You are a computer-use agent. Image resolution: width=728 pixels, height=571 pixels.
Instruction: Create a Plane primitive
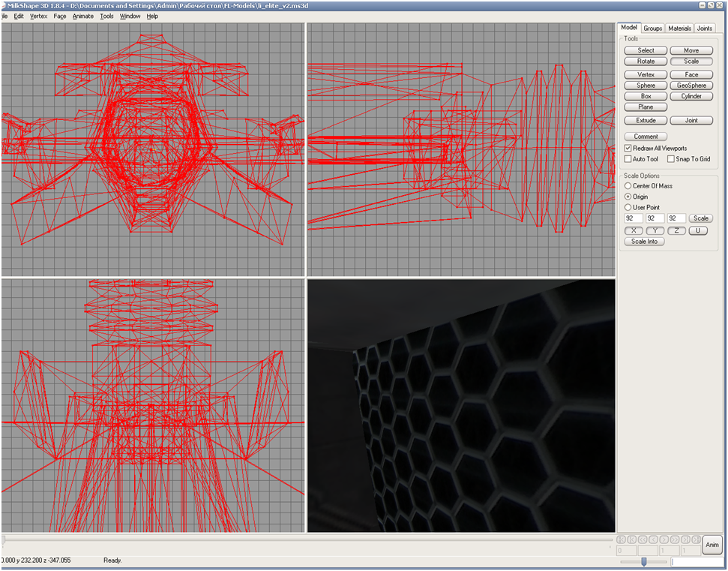coord(646,107)
